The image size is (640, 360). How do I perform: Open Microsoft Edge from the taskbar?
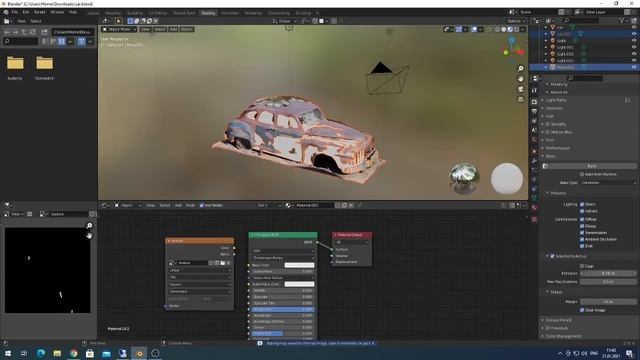(41, 353)
